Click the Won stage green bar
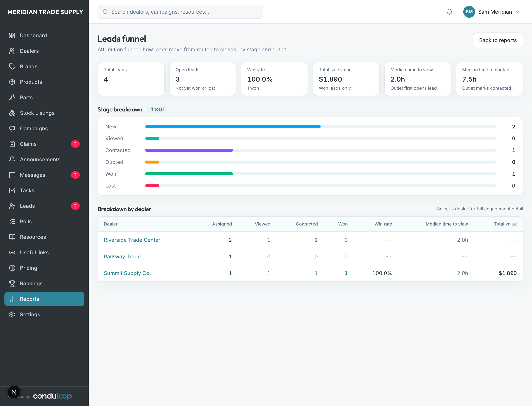This screenshot has width=532, height=406. tap(189, 174)
